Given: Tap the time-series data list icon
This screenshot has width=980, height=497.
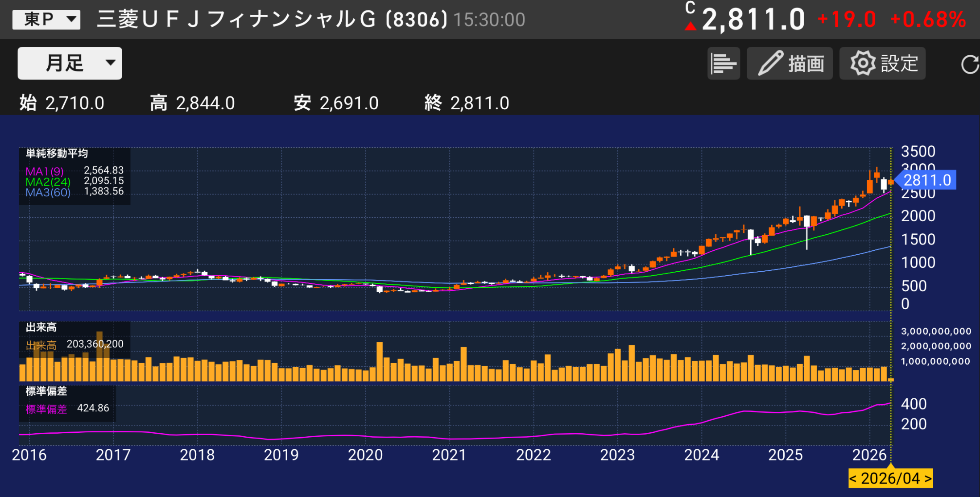Looking at the screenshot, I should [x=723, y=63].
